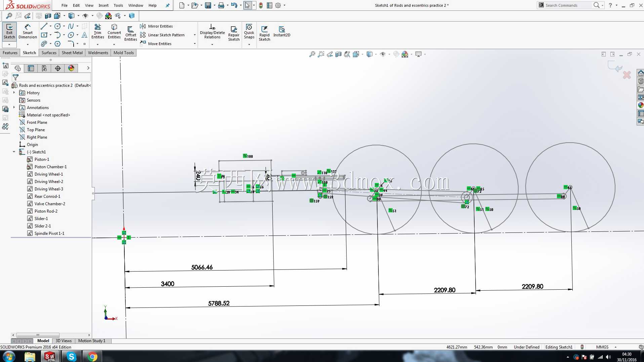
Task: Expand the Annotations tree node
Action: click(14, 107)
